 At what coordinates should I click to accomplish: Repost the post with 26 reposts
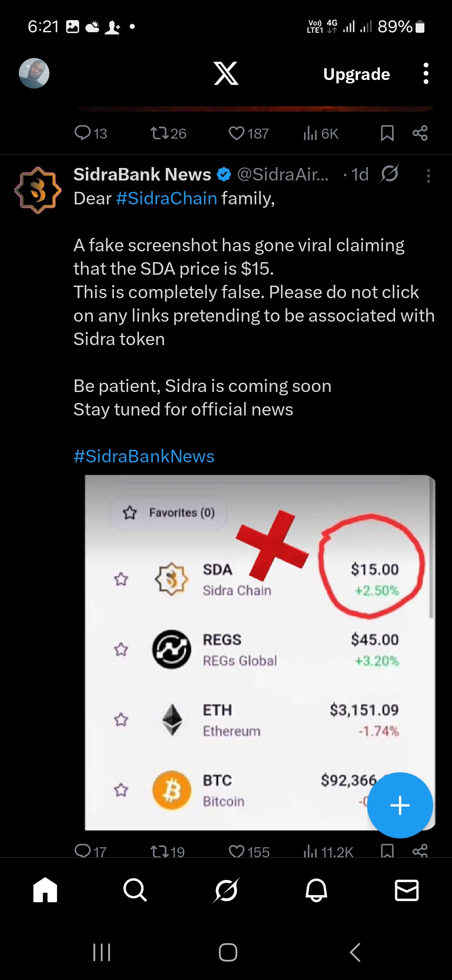click(168, 133)
